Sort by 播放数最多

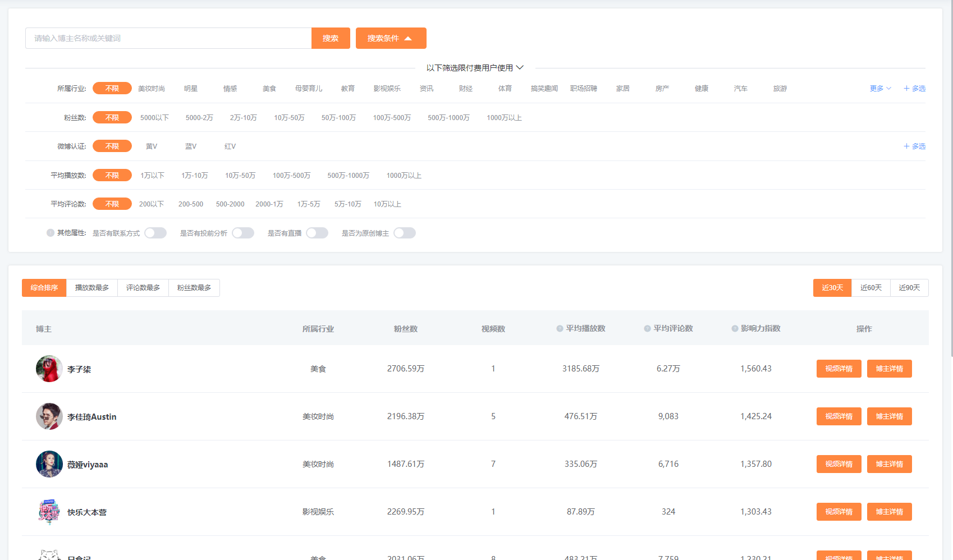[x=92, y=288]
